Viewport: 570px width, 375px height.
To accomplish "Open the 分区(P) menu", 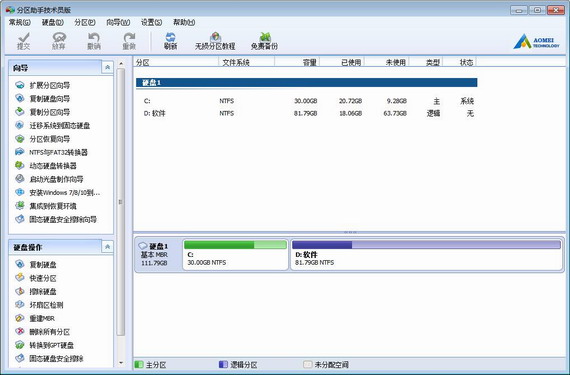I will (85, 23).
